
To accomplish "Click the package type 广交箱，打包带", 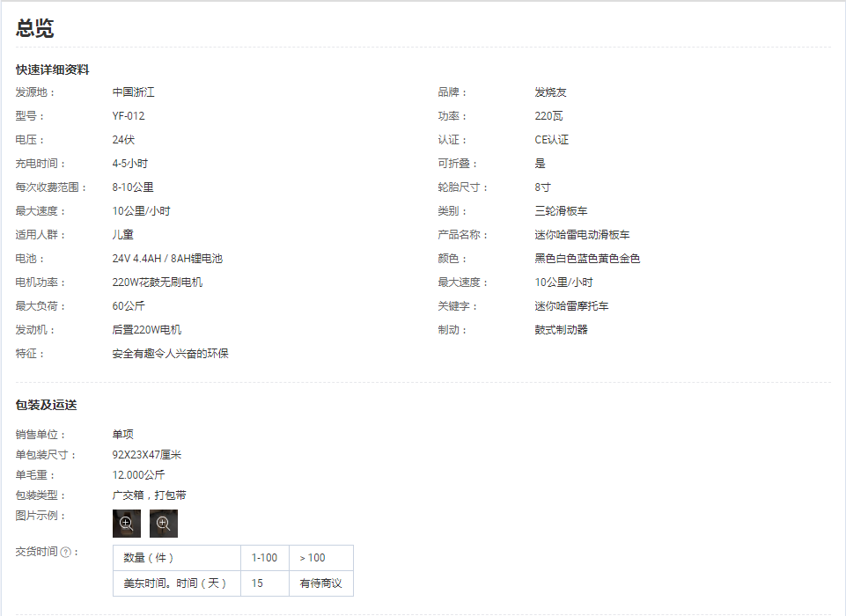I will [x=150, y=495].
